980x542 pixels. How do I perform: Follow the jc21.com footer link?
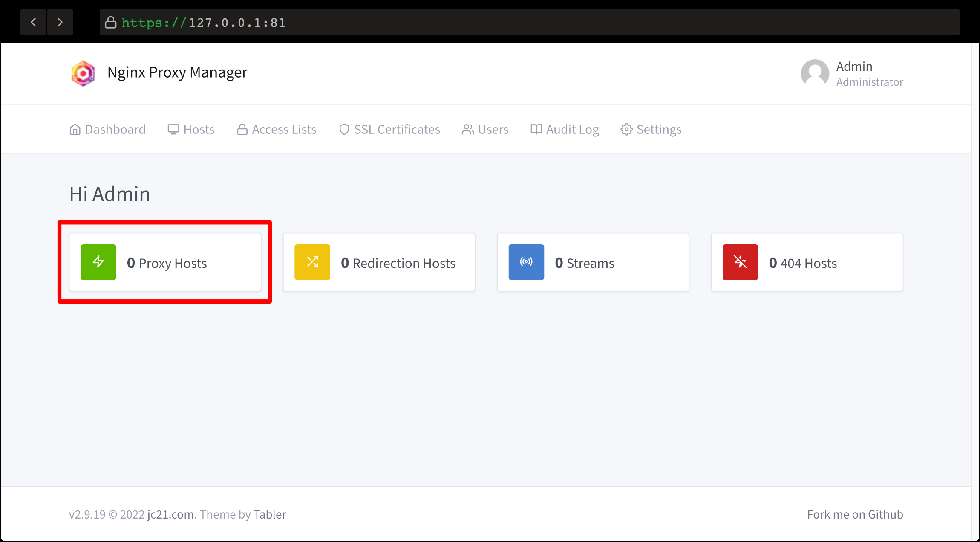(x=170, y=515)
